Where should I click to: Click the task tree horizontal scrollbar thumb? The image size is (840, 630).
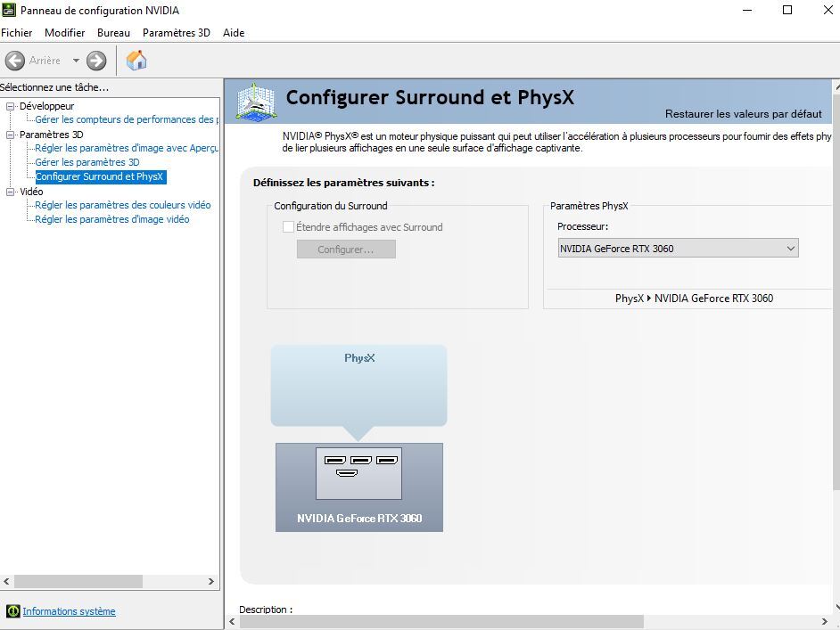coord(78,581)
